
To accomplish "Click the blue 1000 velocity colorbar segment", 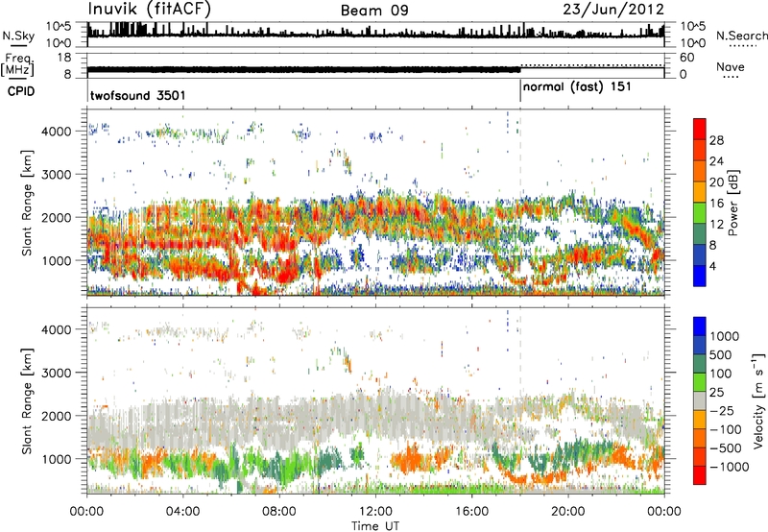I will [x=700, y=326].
